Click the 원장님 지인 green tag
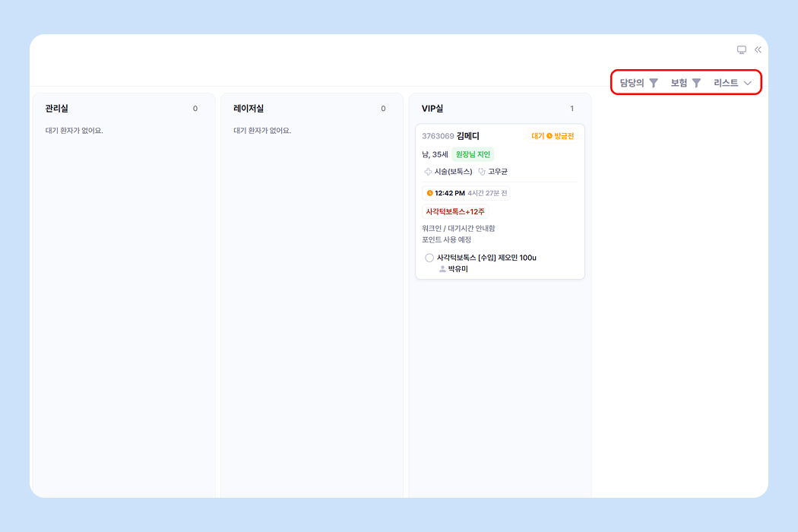 pyautogui.click(x=473, y=154)
